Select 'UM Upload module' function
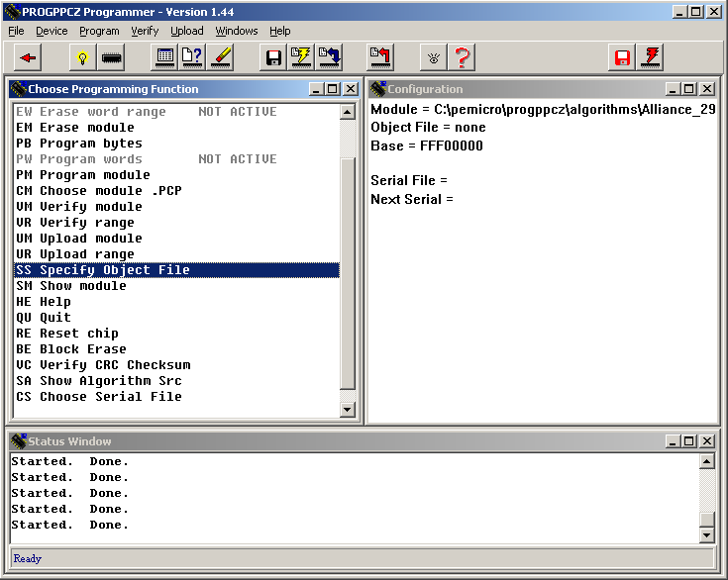The width and height of the screenshot is (728, 580). (x=177, y=238)
